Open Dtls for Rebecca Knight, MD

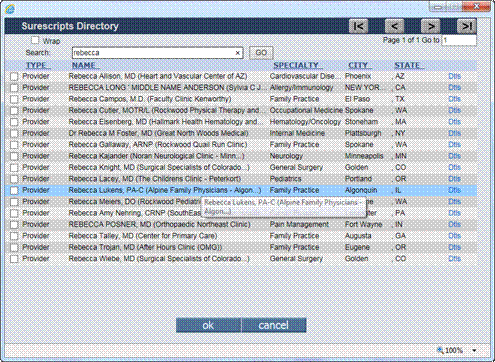pos(454,167)
